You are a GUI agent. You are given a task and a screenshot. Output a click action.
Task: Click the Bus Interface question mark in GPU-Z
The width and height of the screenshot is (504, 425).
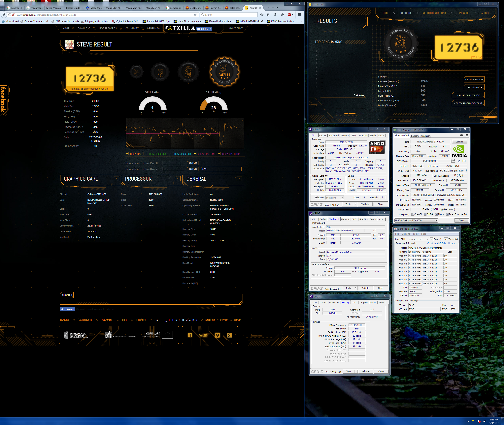[x=466, y=171]
